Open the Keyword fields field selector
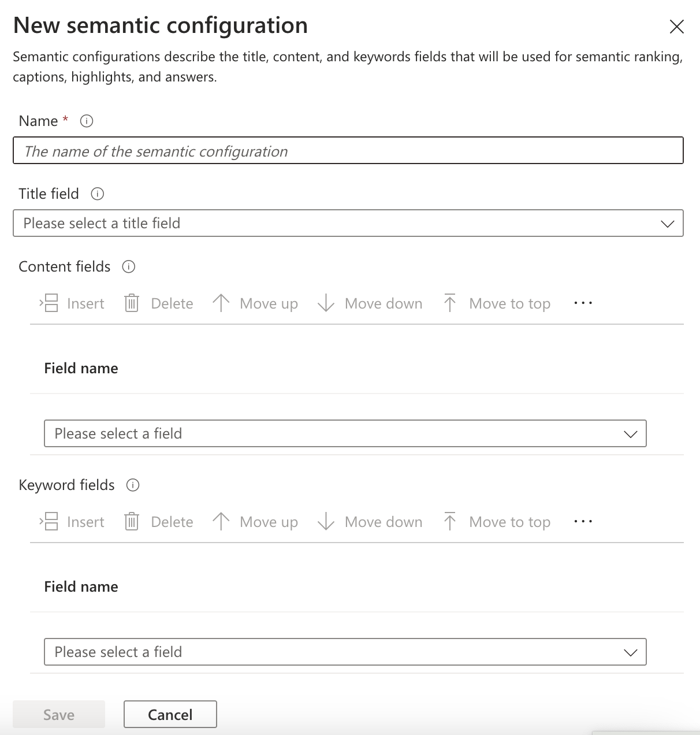700x735 pixels. (x=345, y=652)
